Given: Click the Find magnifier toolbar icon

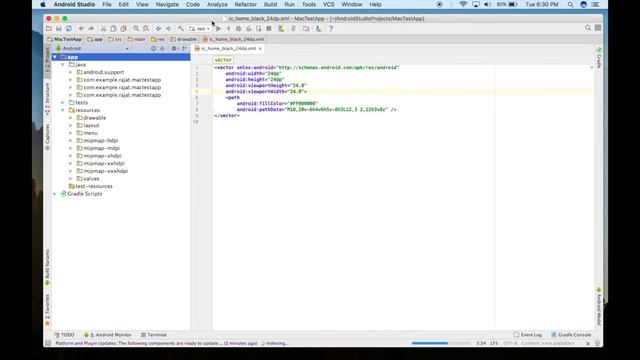Looking at the screenshot, I should point(136,29).
